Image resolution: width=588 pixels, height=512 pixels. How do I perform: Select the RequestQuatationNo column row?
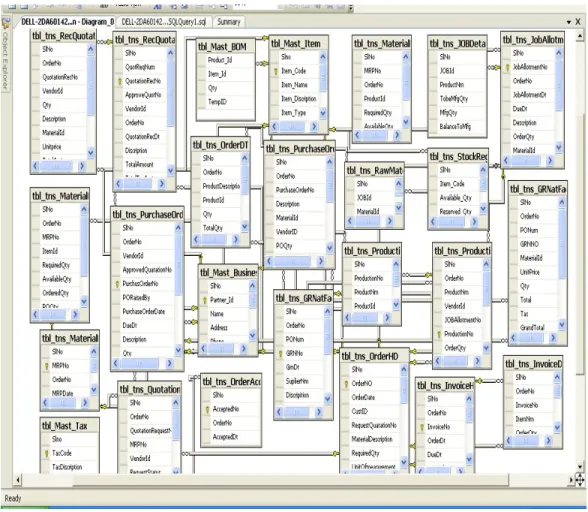[371, 425]
